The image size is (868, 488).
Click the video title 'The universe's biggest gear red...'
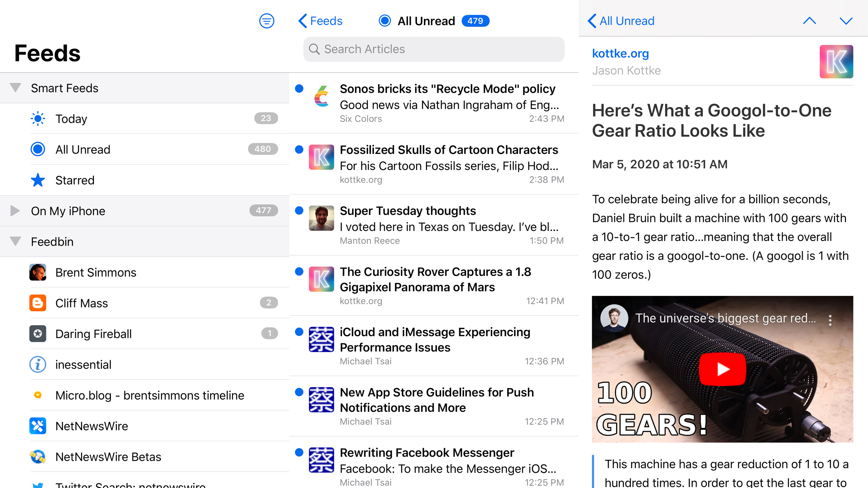pos(726,318)
